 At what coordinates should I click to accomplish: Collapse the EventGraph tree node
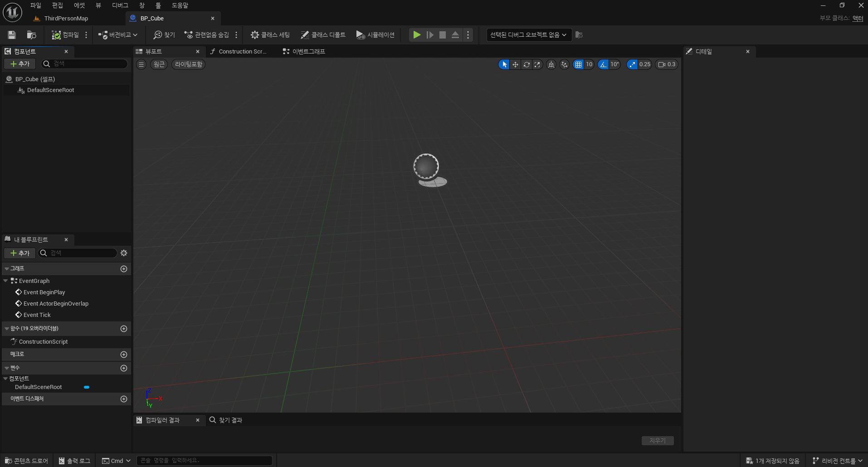point(6,281)
